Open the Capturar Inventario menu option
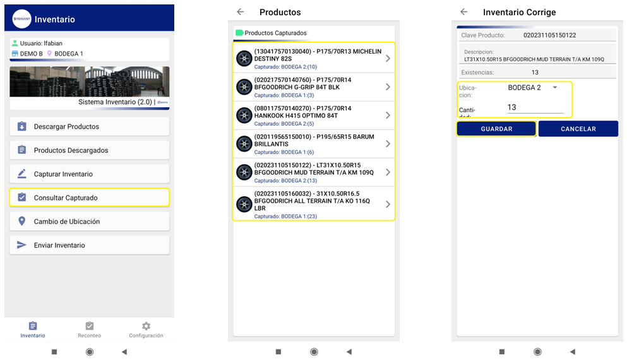 90,174
